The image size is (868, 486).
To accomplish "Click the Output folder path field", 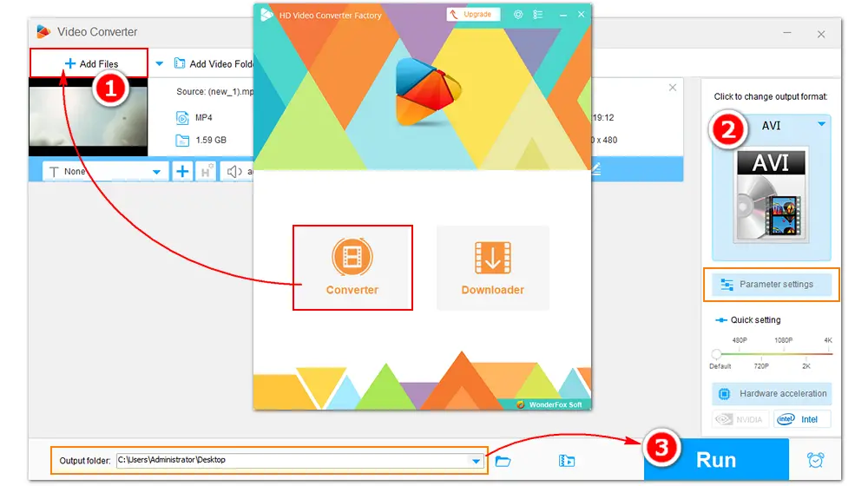I will coord(299,460).
